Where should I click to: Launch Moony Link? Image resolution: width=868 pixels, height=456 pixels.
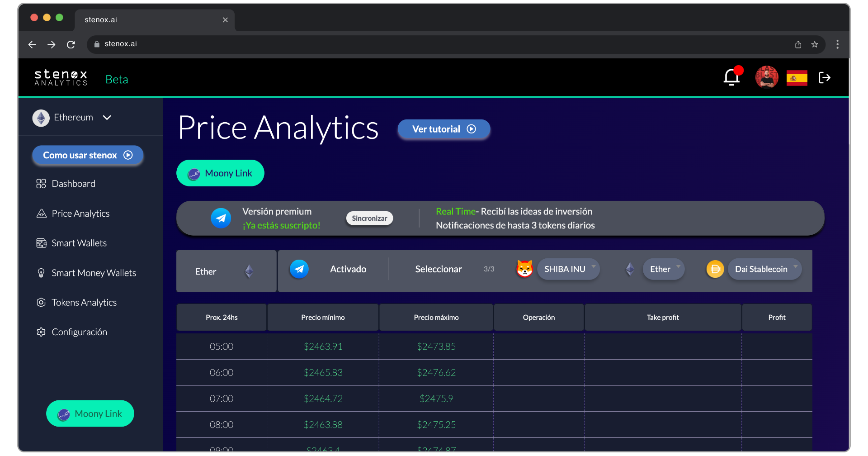[x=220, y=172]
